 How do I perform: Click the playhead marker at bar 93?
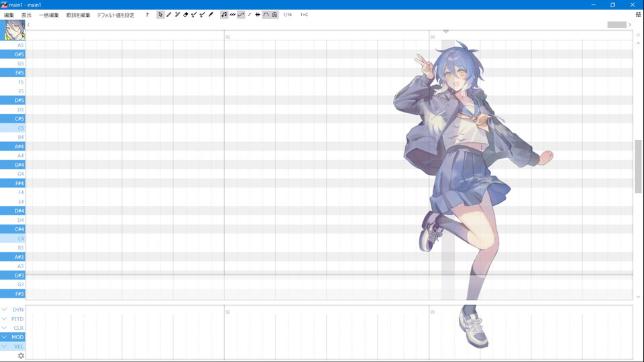445,32
